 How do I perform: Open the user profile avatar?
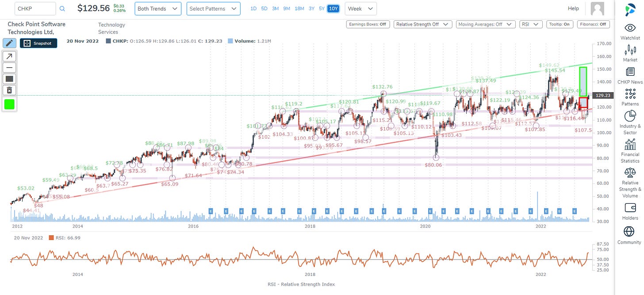[598, 9]
